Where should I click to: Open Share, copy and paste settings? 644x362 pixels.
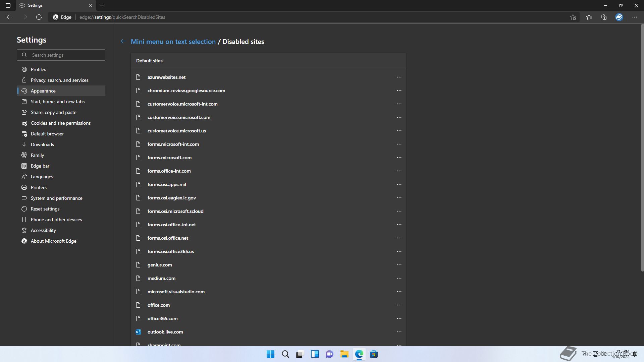pyautogui.click(x=61, y=112)
